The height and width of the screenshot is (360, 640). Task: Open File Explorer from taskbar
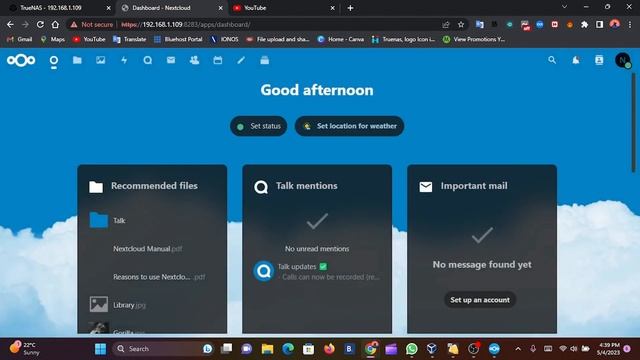click(267, 349)
